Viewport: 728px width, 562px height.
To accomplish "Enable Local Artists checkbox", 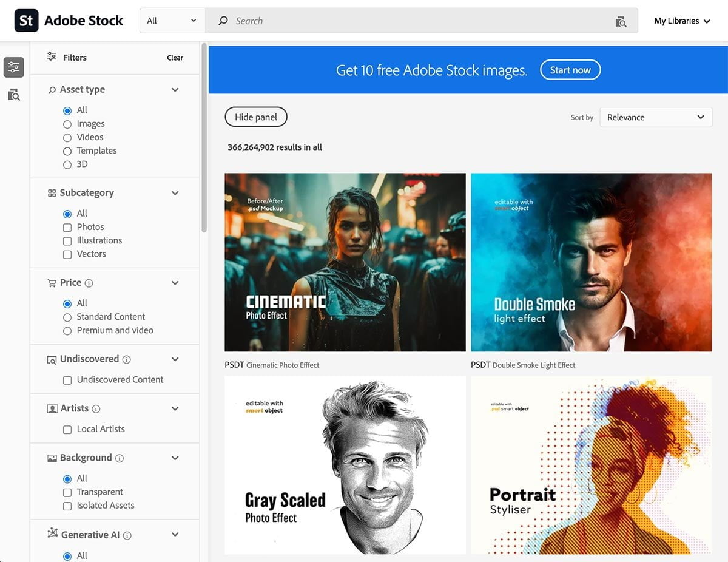I will tap(67, 429).
